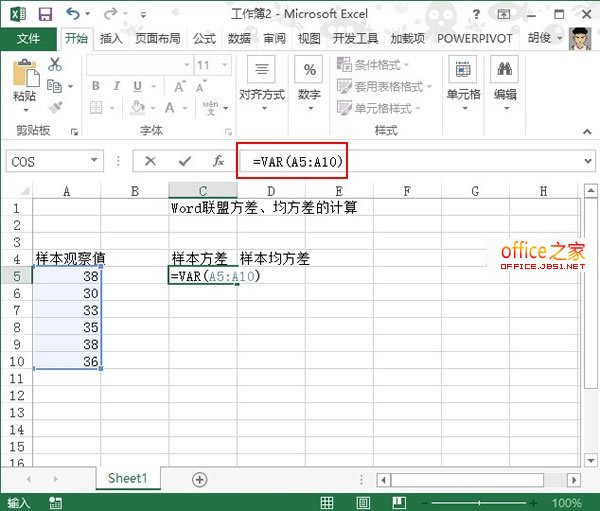
Task: Click the Fill Color bucket icon
Action: click(137, 108)
